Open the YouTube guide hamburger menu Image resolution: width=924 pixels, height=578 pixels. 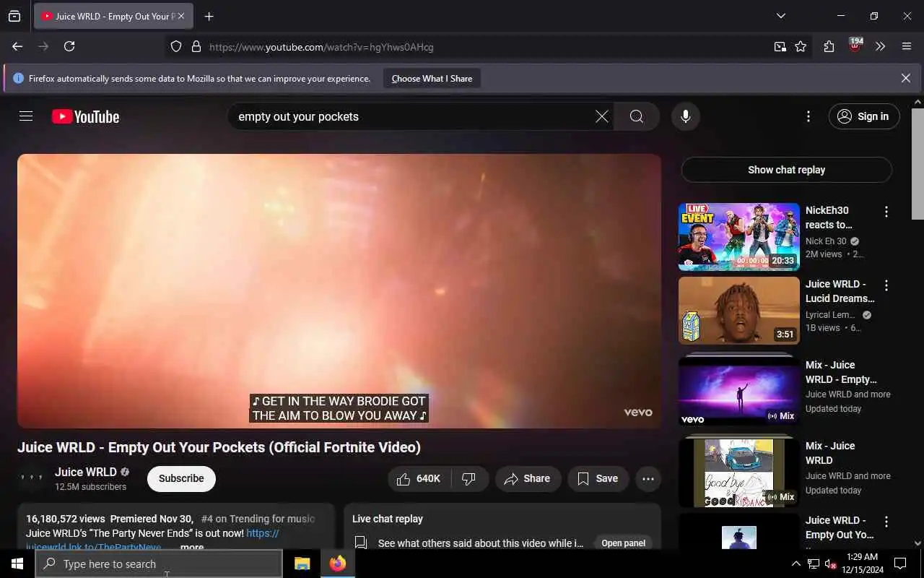click(26, 116)
